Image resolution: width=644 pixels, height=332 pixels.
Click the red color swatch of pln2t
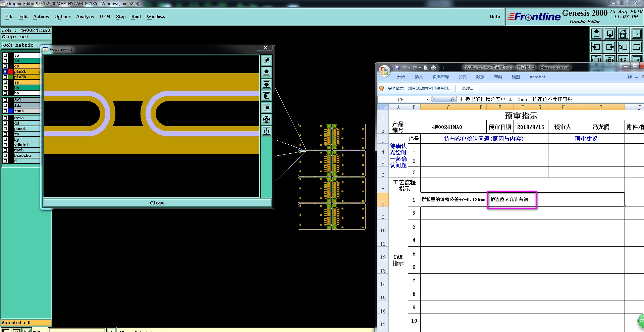coord(11,72)
